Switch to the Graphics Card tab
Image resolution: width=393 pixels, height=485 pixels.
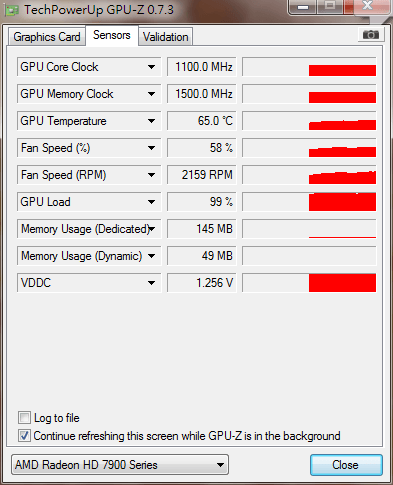click(47, 37)
